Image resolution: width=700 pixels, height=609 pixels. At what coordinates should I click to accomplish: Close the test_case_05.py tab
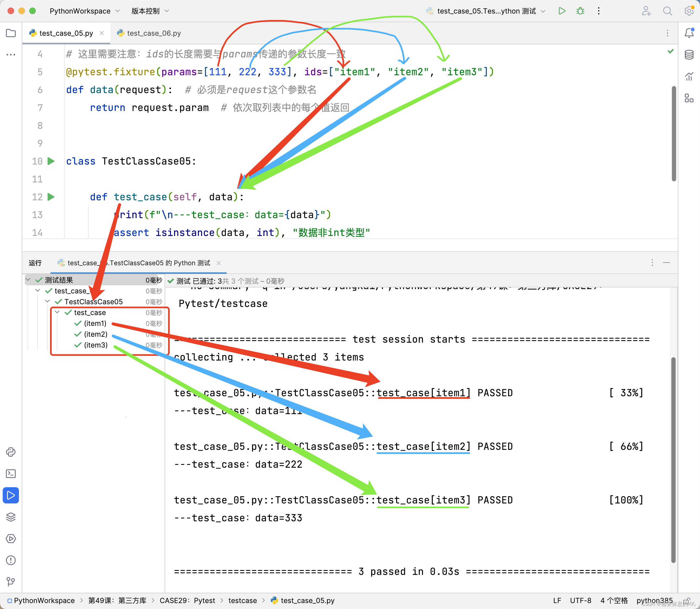(102, 33)
